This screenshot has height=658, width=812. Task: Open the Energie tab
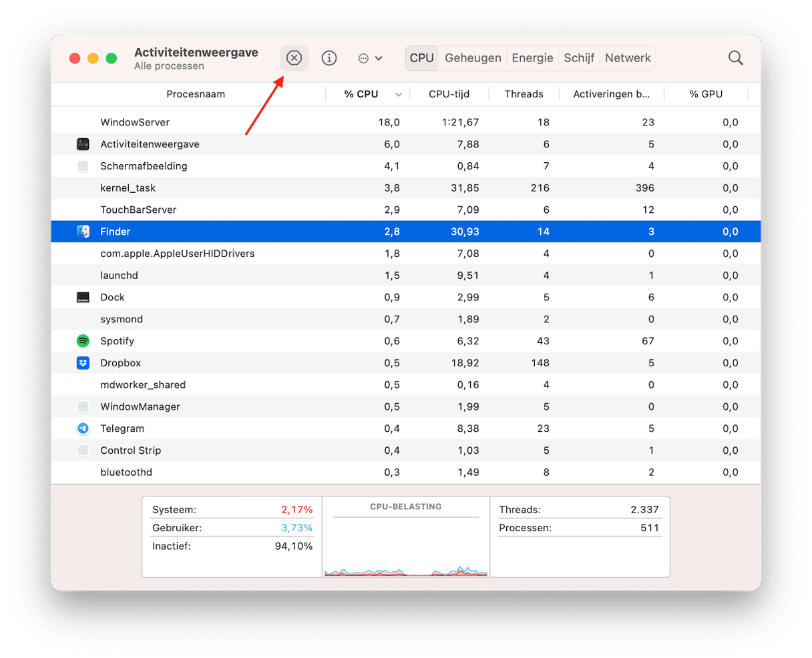coord(532,58)
